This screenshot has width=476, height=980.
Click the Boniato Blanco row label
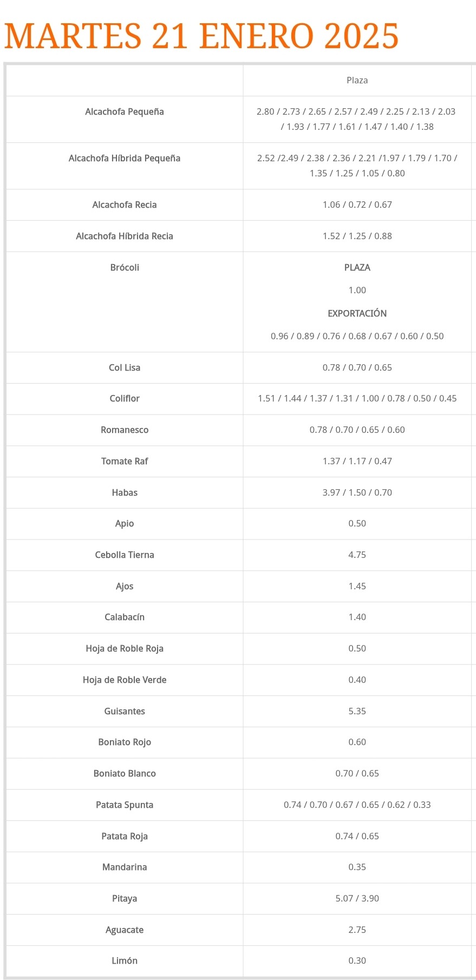click(125, 774)
